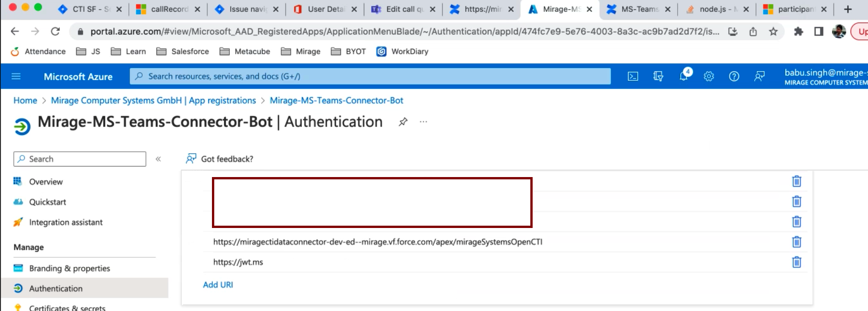Screen dimensions: 868x311
Task: Share this page with the share icon
Action: 753,31
